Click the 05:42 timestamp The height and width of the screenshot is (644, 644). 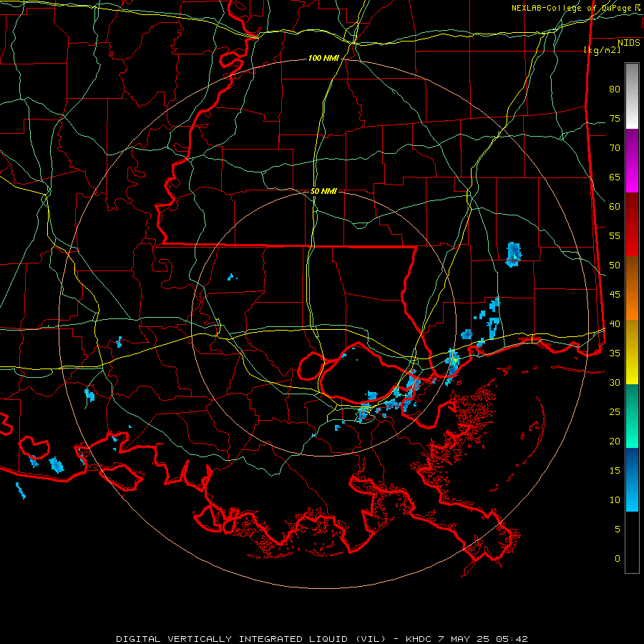pyautogui.click(x=511, y=639)
